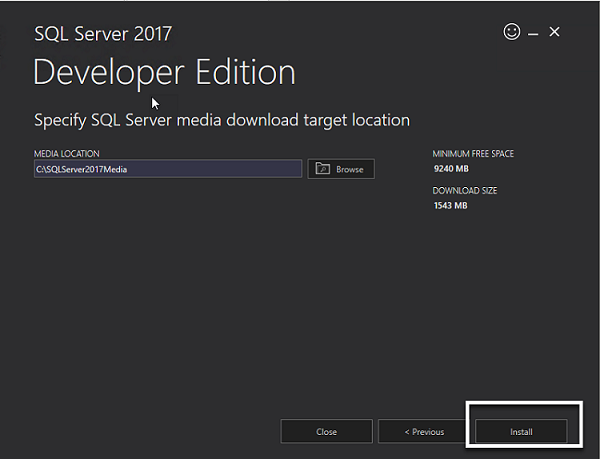Click the 9240 MB free space value

click(x=451, y=169)
